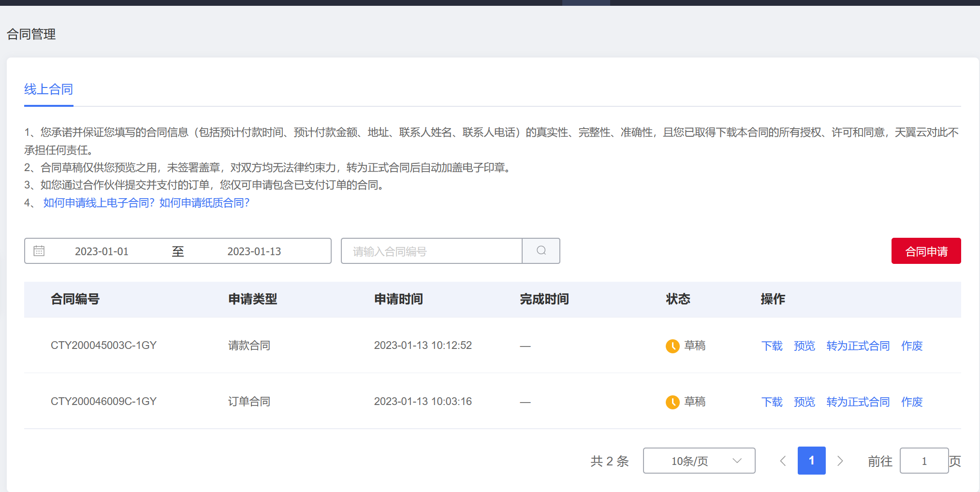This screenshot has height=492, width=980.
Task: Void the 请款合同 draft contract
Action: click(912, 346)
